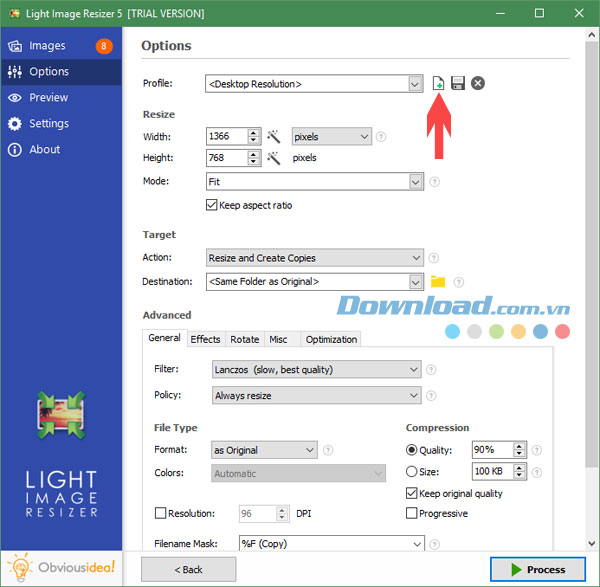Click the help icon next to Format
The image size is (600, 587).
(x=328, y=450)
